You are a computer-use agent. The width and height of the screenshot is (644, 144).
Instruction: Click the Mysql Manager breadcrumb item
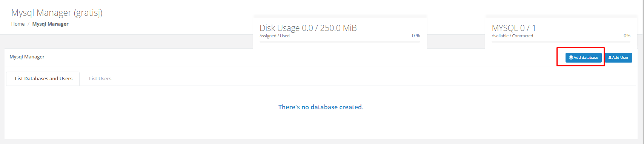[50, 24]
